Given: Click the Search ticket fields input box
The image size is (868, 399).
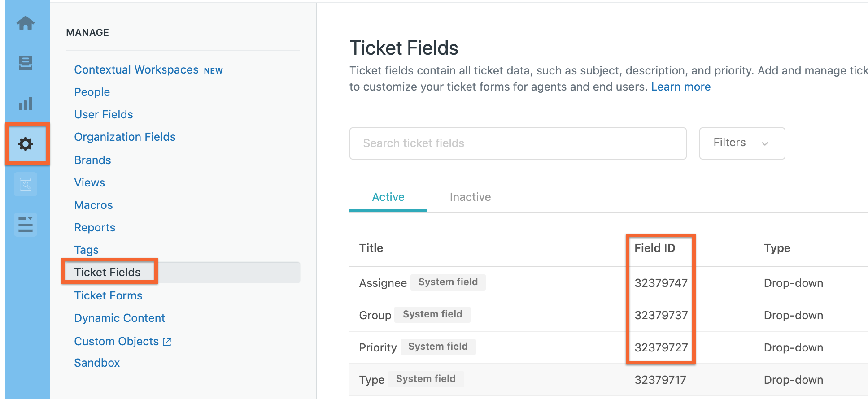Looking at the screenshot, I should coord(516,143).
